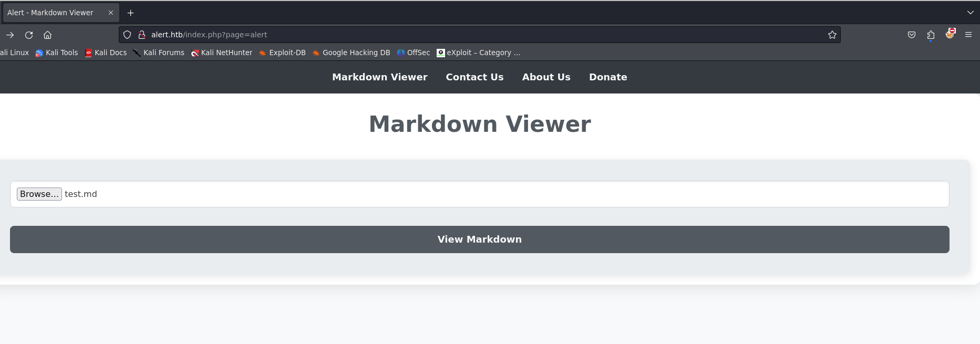Viewport: 980px width, 344px height.
Task: Reload the current page
Action: [29, 35]
